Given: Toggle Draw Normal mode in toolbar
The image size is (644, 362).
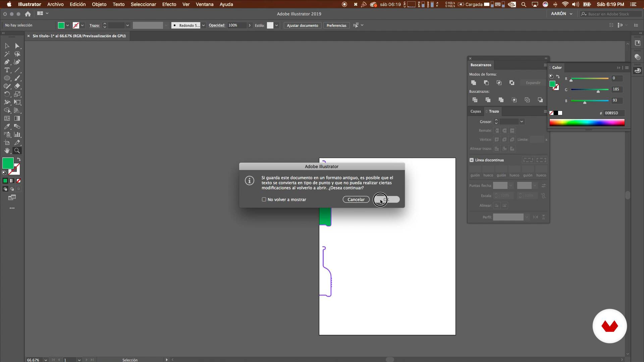Looking at the screenshot, I should 5,189.
